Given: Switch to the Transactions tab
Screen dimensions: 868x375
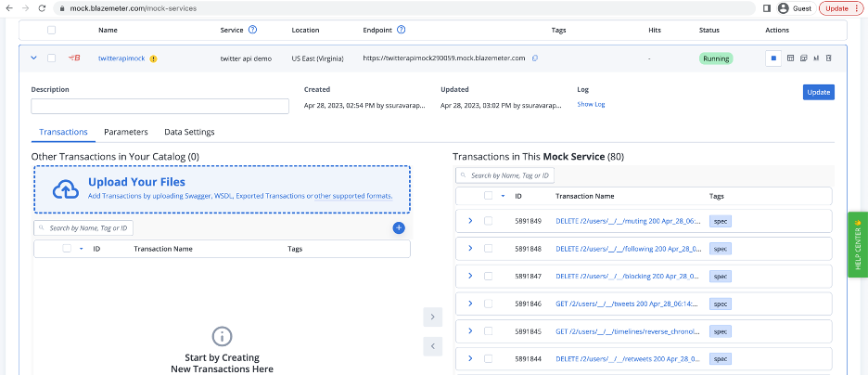Looking at the screenshot, I should coord(63,132).
